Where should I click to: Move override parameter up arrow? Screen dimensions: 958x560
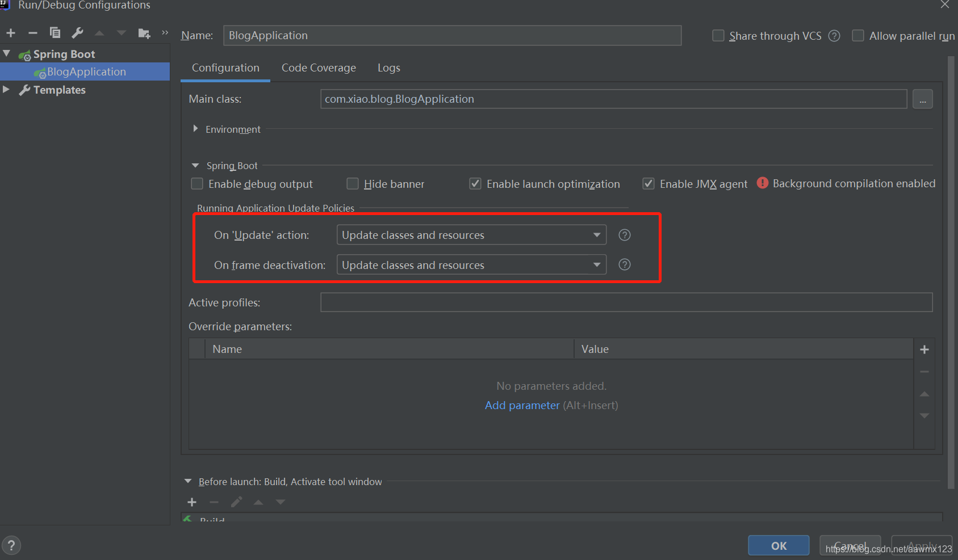click(x=924, y=394)
